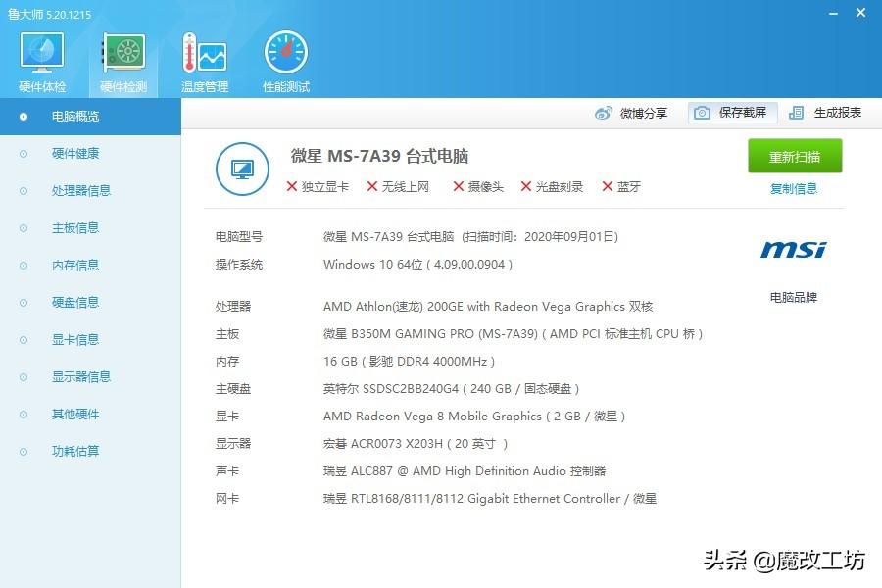This screenshot has width=882, height=588.
Task: Click the Weibo share icon
Action: pyautogui.click(x=603, y=113)
